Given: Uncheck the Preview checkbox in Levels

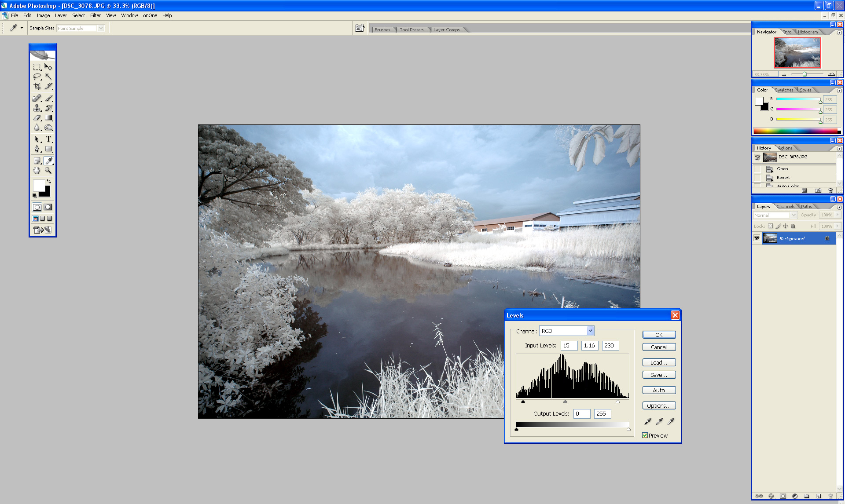Looking at the screenshot, I should click(645, 435).
